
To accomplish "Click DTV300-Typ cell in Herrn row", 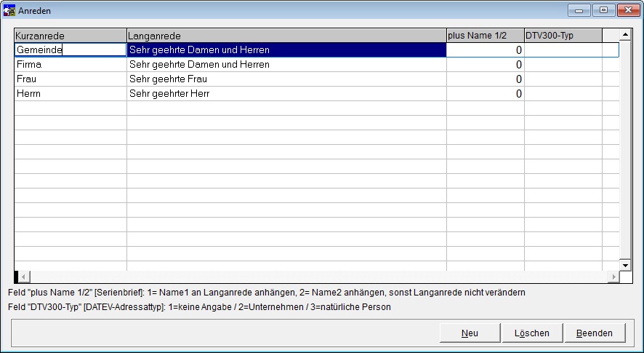I will coord(563,94).
